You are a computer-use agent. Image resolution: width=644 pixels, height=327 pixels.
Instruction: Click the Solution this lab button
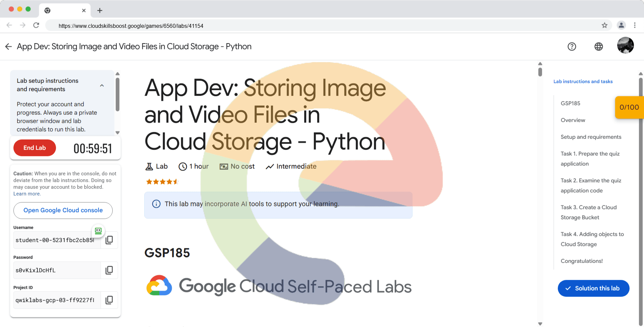tap(593, 288)
